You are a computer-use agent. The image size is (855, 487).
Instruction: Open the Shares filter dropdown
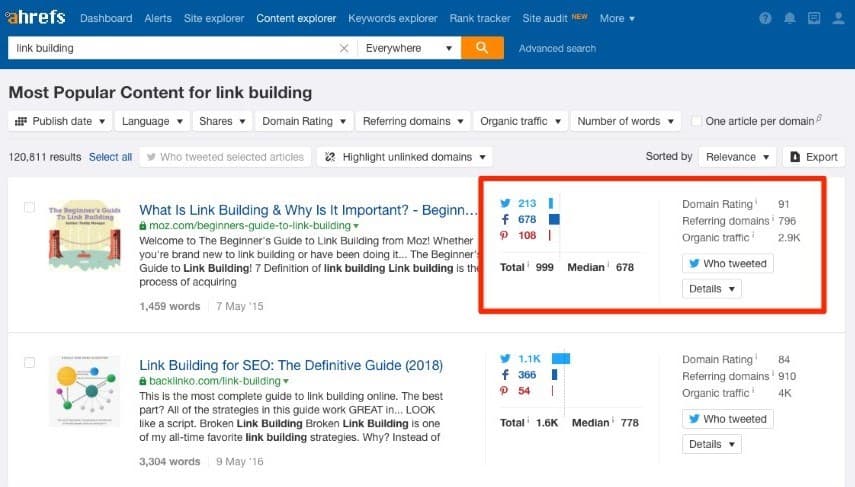coord(222,121)
